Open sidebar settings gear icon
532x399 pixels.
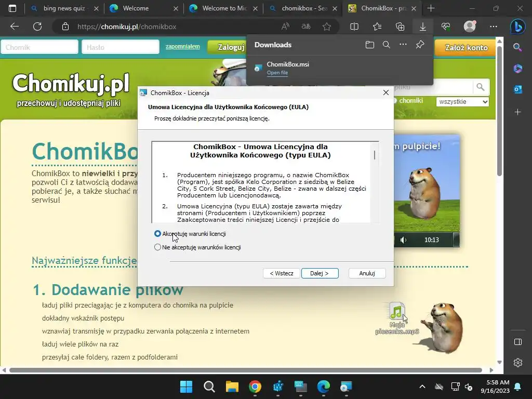tap(518, 363)
